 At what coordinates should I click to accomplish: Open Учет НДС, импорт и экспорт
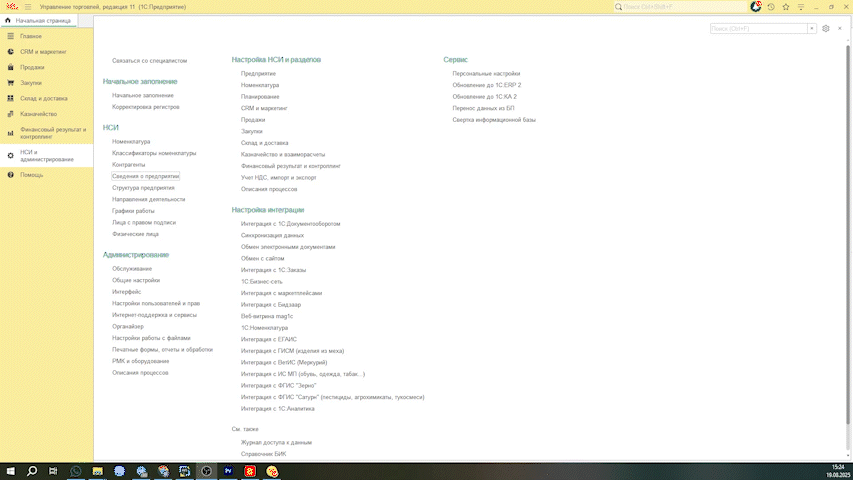click(x=278, y=178)
